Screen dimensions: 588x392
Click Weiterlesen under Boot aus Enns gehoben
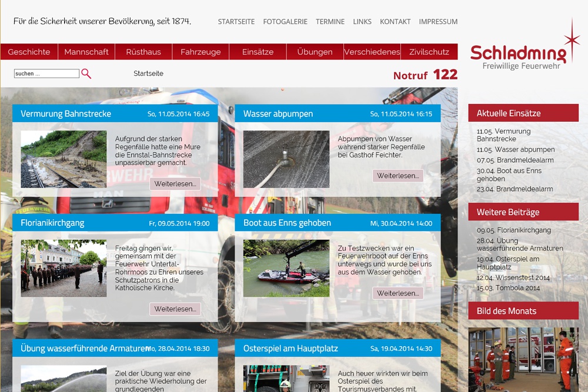(x=398, y=293)
